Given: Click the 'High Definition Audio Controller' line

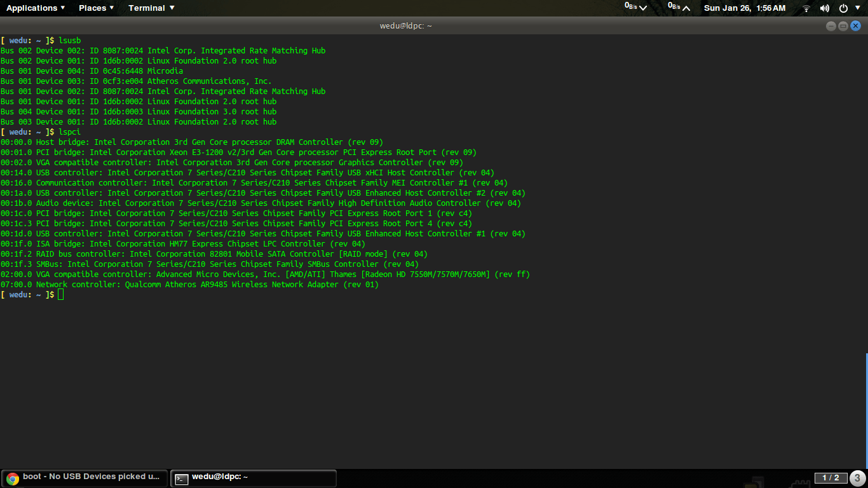Looking at the screenshot, I should tap(261, 203).
